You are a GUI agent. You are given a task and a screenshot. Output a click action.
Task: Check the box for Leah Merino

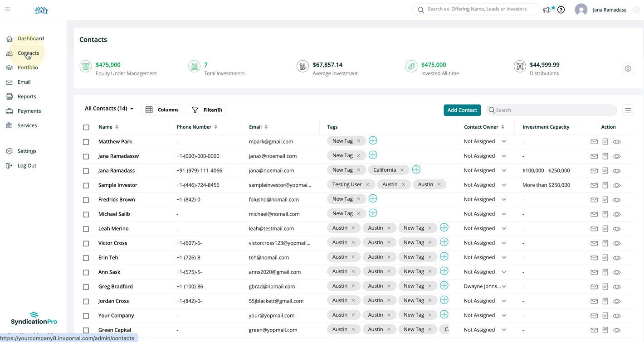pos(86,229)
